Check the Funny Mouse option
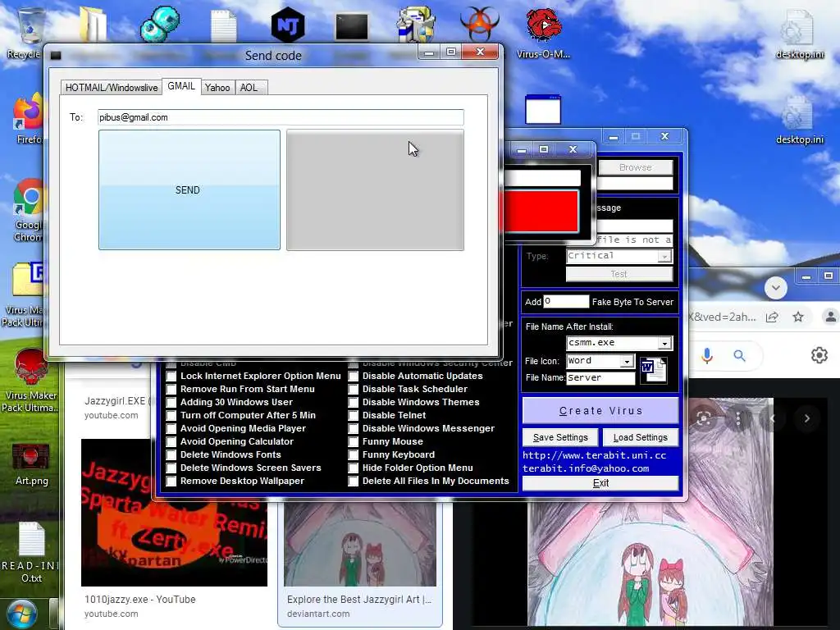This screenshot has width=840, height=630. pos(353,442)
